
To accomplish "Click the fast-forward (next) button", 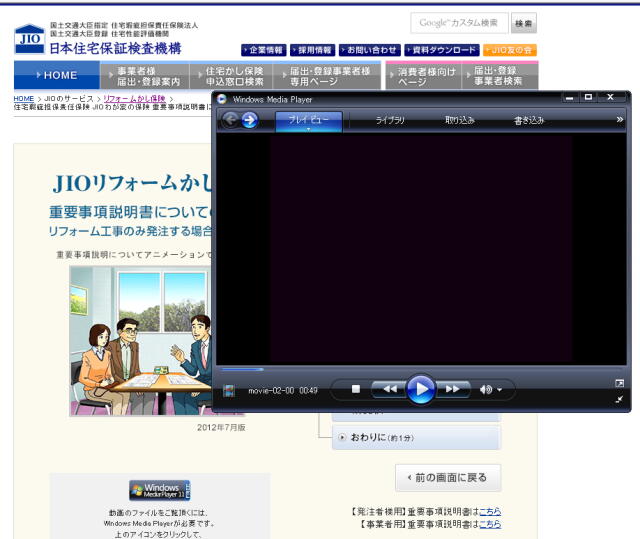I will click(452, 389).
